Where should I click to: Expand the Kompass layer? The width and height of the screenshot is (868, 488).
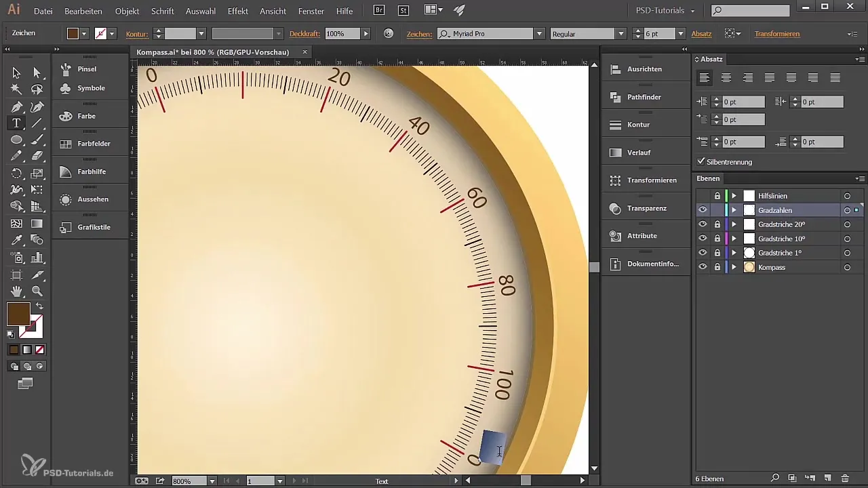pyautogui.click(x=734, y=267)
